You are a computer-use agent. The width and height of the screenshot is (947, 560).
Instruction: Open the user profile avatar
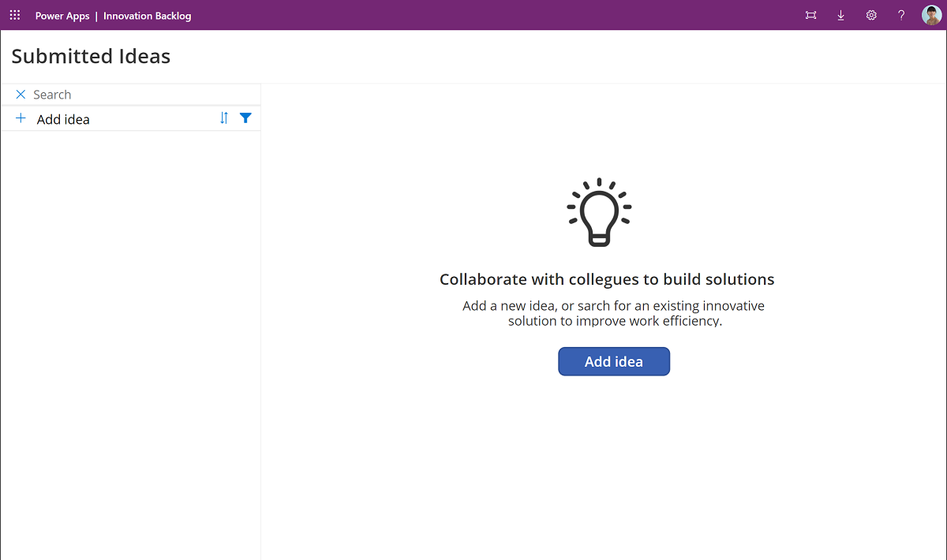[x=931, y=15]
